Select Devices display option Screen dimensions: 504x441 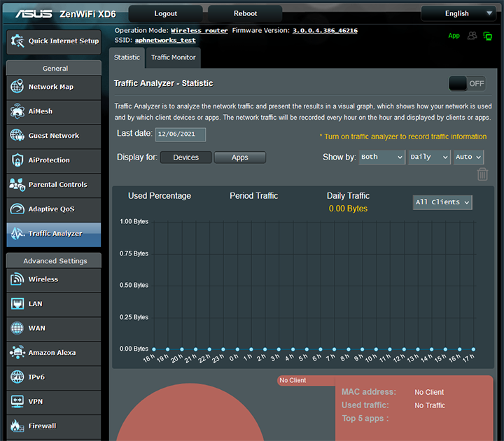[185, 157]
